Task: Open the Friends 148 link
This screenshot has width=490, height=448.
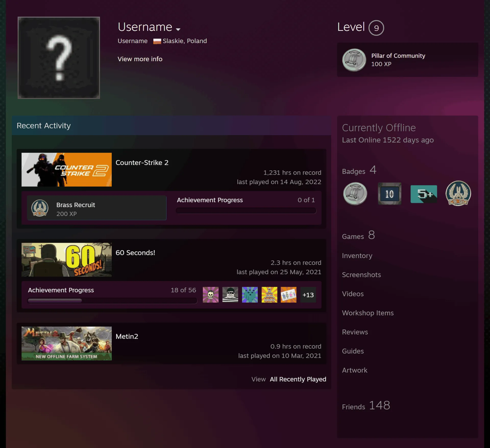Action: [366, 405]
